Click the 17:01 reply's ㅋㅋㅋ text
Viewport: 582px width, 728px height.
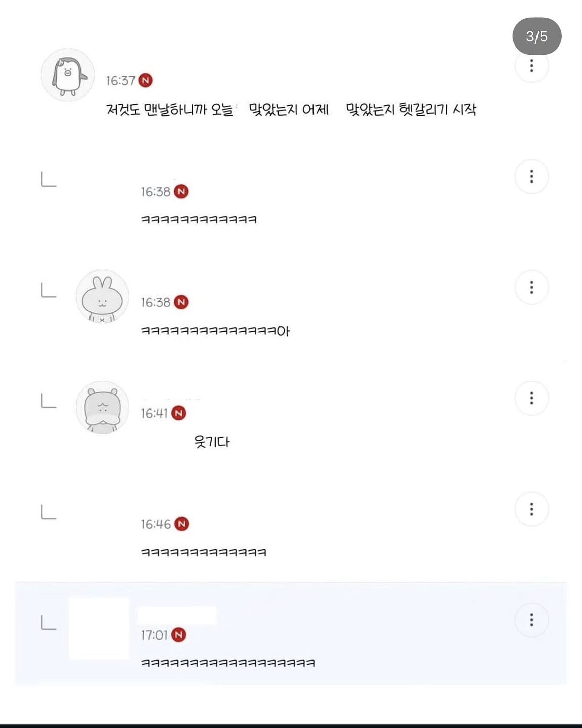pos(228,663)
